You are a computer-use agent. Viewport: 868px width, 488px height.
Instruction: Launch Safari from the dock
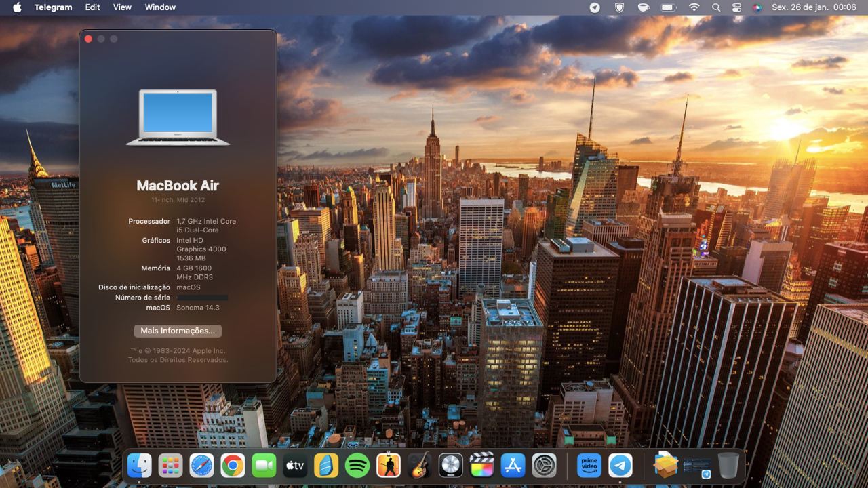[x=201, y=466]
